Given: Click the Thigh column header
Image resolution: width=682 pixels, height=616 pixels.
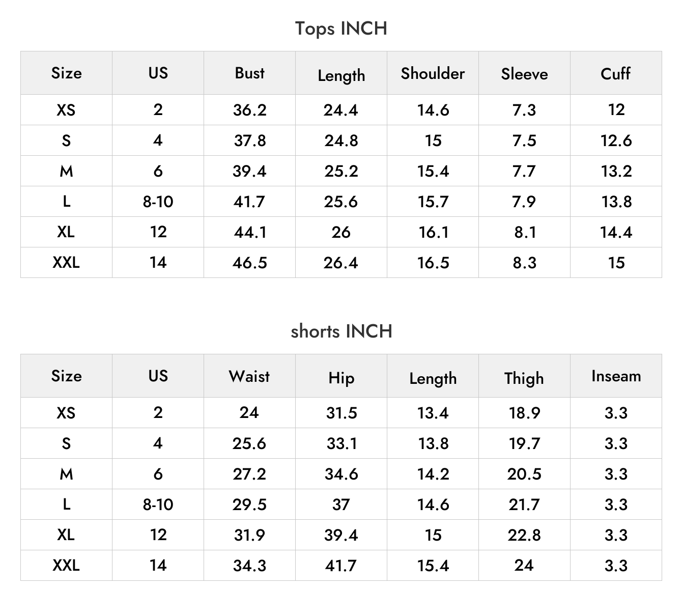Looking at the screenshot, I should click(x=524, y=378).
